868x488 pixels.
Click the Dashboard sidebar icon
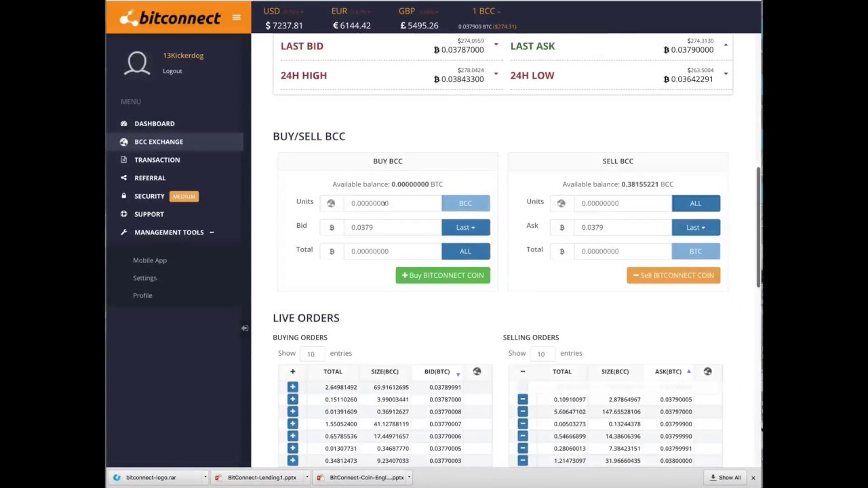pyautogui.click(x=123, y=123)
